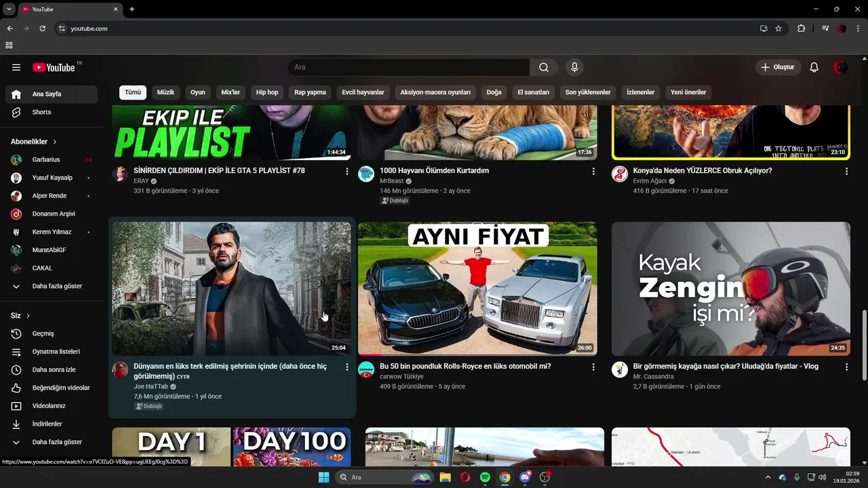The height and width of the screenshot is (488, 868).
Task: Open Donanım Arşivi channel subscription
Action: 52,213
